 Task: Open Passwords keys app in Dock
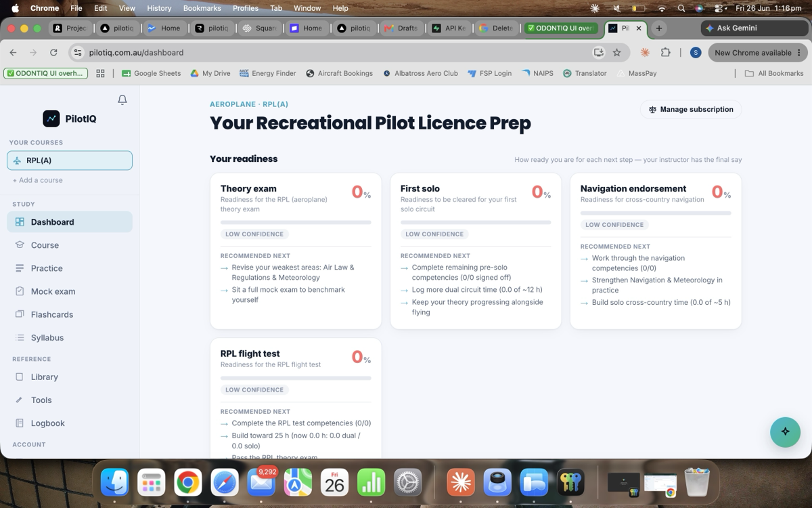click(x=570, y=483)
